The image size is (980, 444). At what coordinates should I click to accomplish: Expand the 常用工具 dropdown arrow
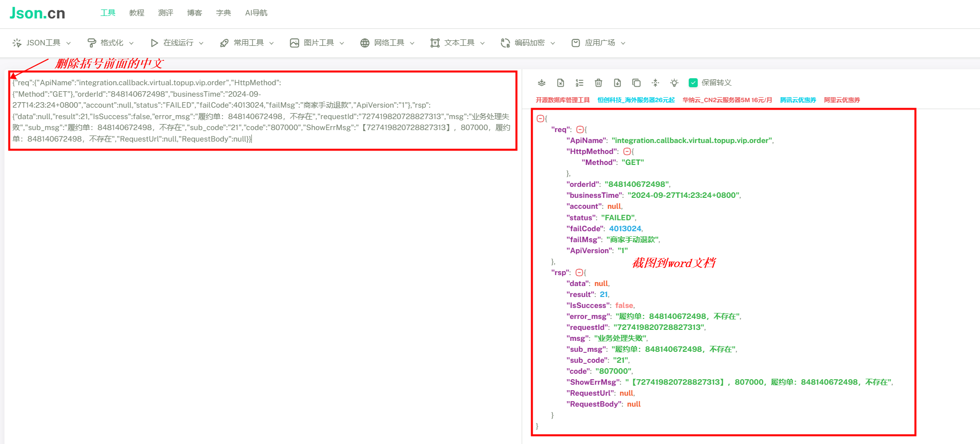271,43
